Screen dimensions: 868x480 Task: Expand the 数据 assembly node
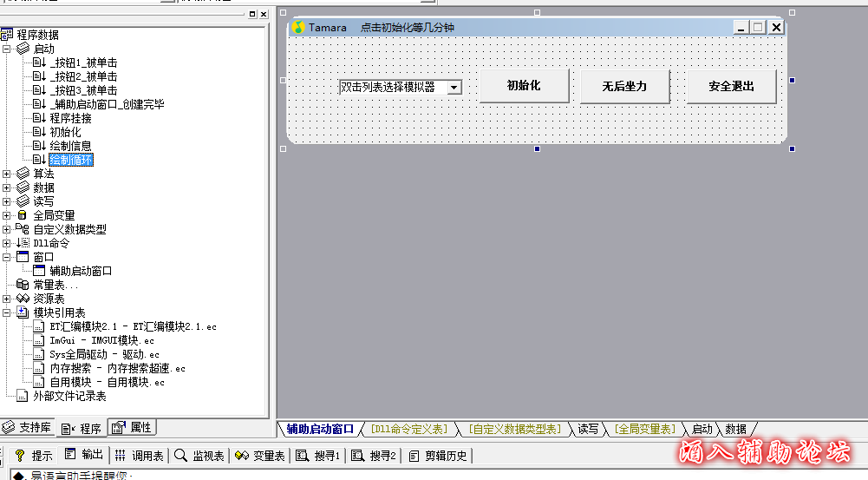click(7, 187)
